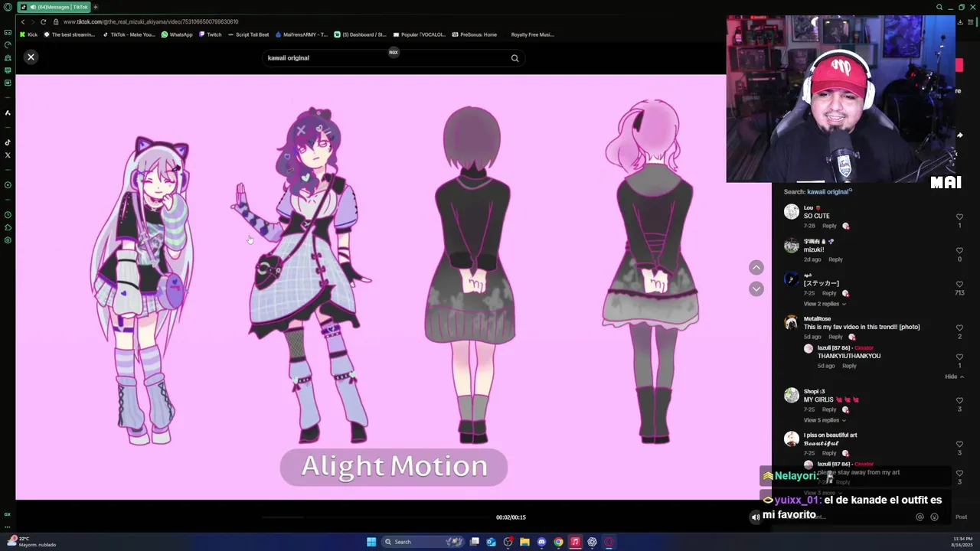Viewport: 980px width, 551px height.
Task: Seek on the video progress bar
Action: pos(375,517)
